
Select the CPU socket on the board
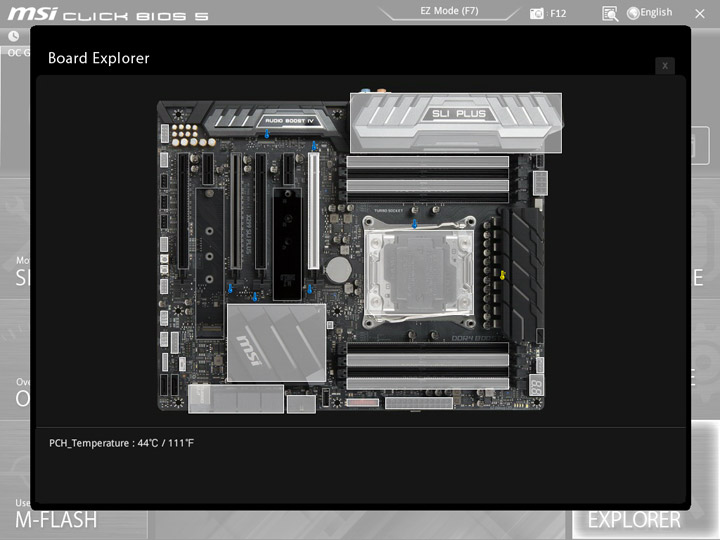[x=419, y=272]
